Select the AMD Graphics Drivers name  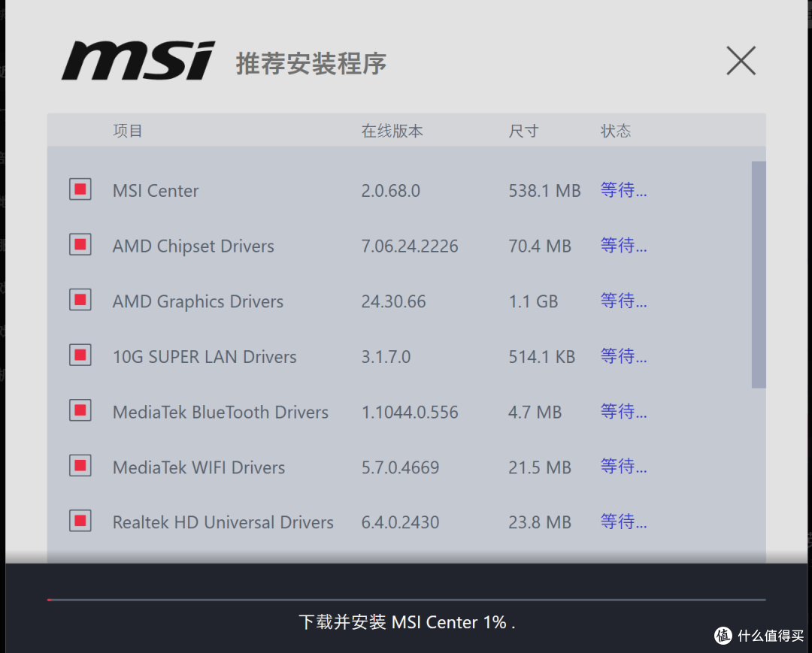(x=198, y=301)
